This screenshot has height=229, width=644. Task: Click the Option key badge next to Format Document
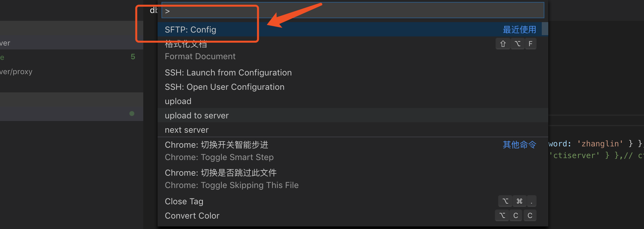pyautogui.click(x=517, y=43)
